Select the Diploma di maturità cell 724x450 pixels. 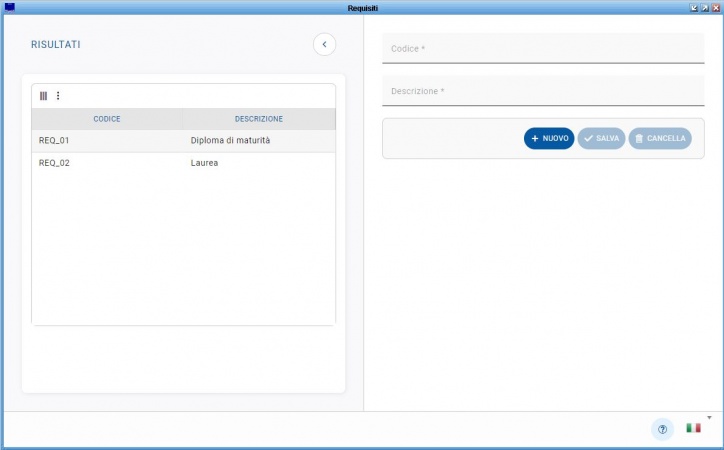point(259,141)
